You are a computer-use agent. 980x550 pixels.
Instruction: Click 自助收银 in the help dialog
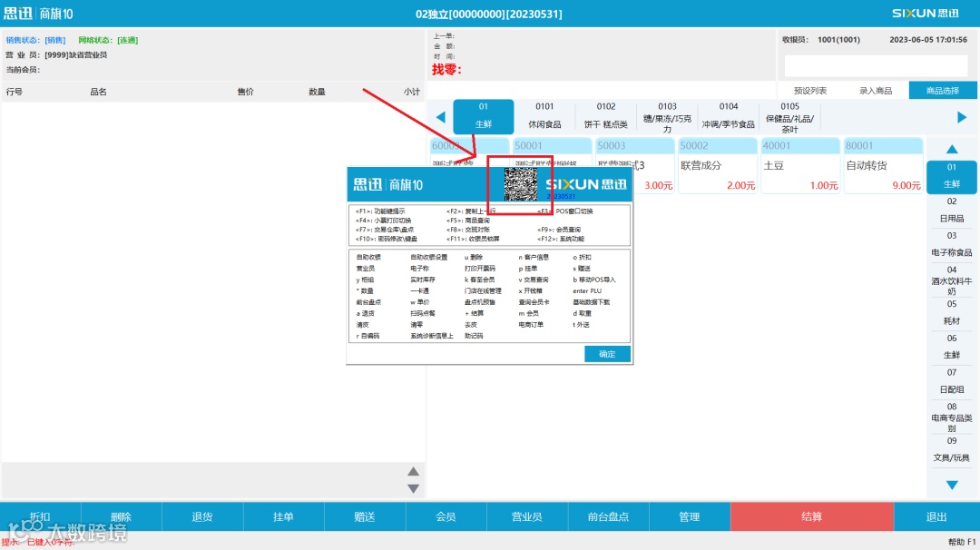[368, 258]
